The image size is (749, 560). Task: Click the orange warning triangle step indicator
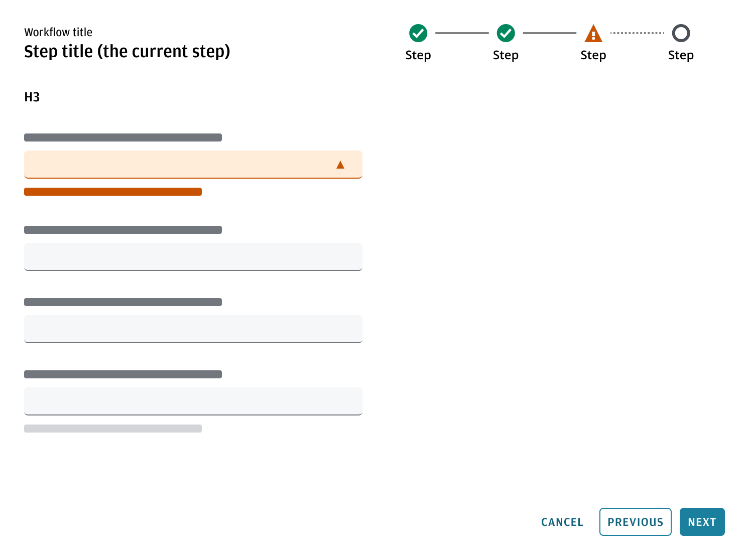tap(593, 33)
